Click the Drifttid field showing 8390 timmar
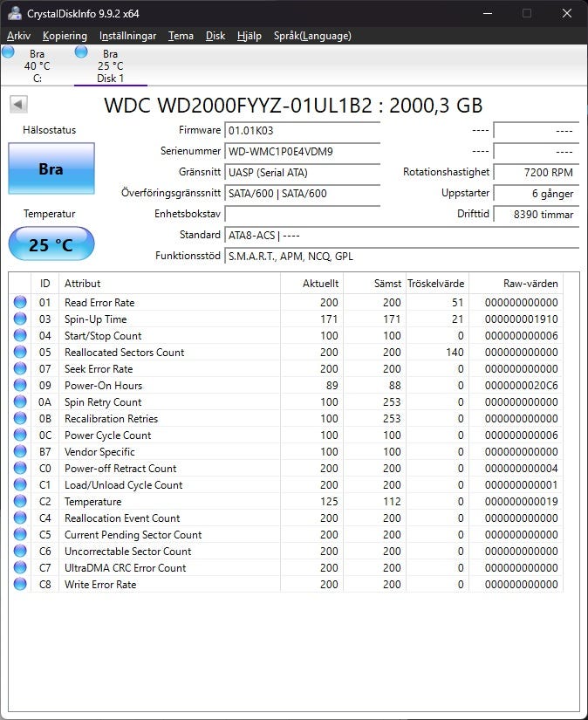Viewport: 588px width, 720px height. (x=537, y=215)
